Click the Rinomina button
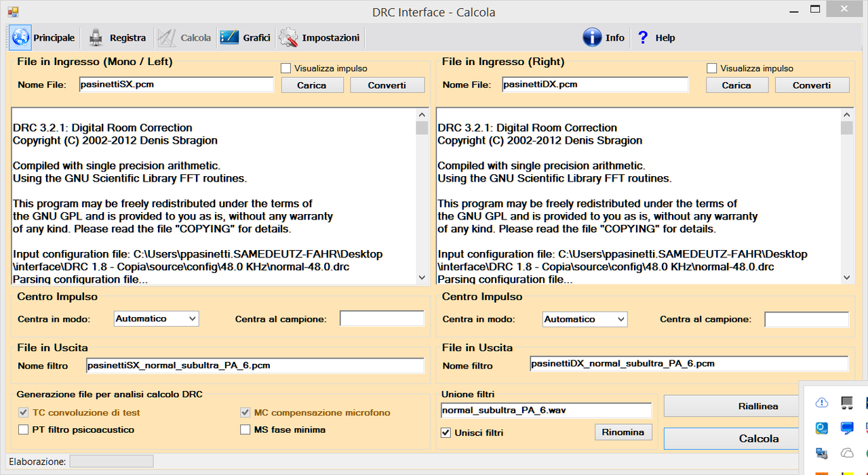This screenshot has height=475, width=868. pos(623,432)
